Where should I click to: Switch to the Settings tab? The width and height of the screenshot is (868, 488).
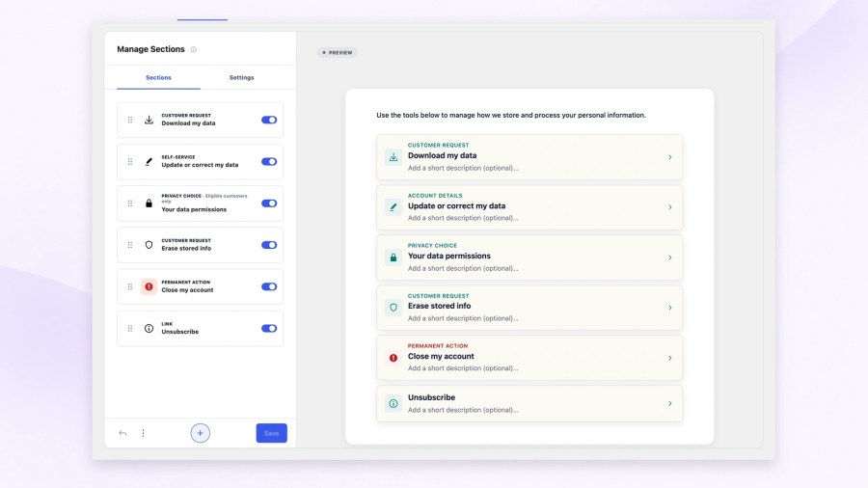(241, 77)
